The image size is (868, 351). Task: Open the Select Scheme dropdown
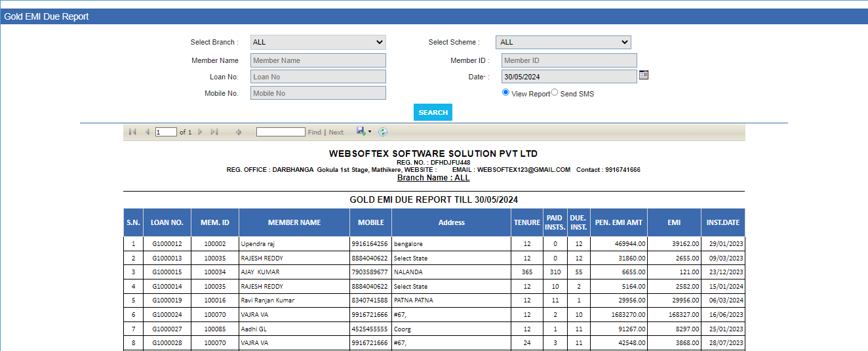coord(563,42)
